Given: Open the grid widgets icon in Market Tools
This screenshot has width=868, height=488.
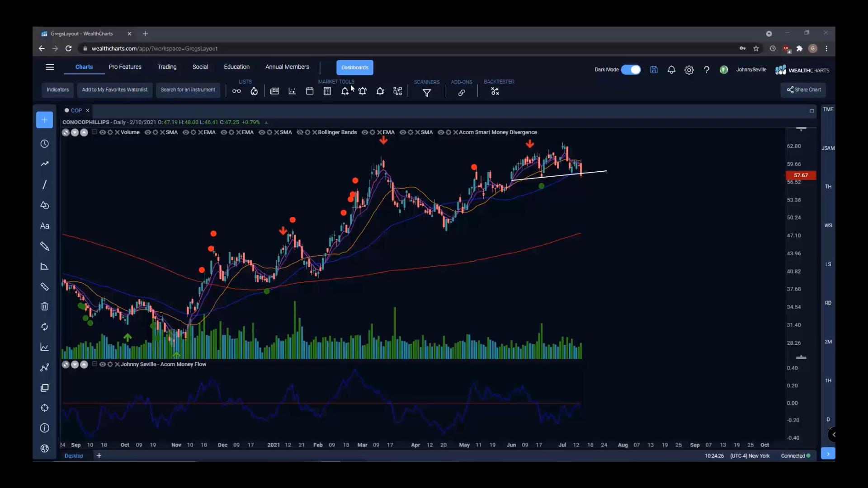Looking at the screenshot, I should point(398,91).
